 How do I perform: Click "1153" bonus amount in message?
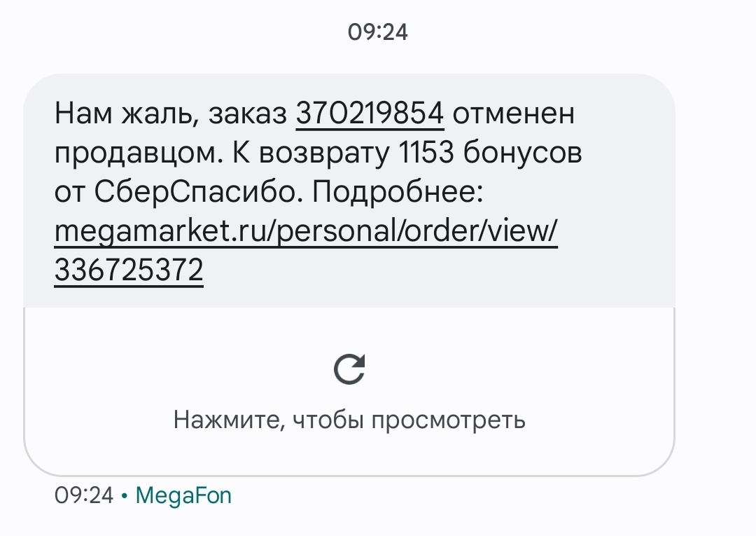pyautogui.click(x=427, y=153)
